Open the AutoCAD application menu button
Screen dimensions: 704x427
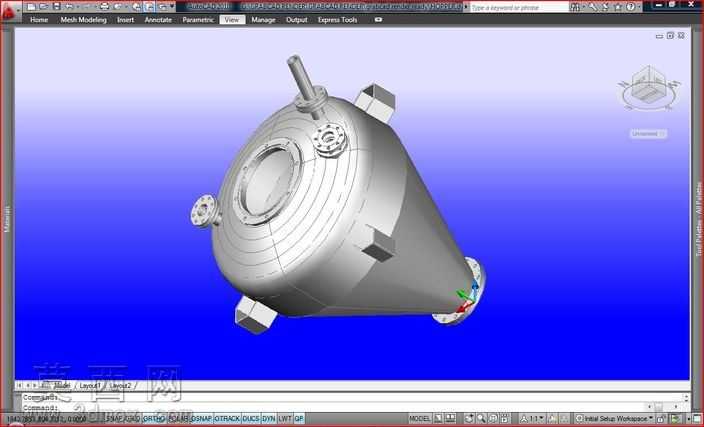point(9,11)
